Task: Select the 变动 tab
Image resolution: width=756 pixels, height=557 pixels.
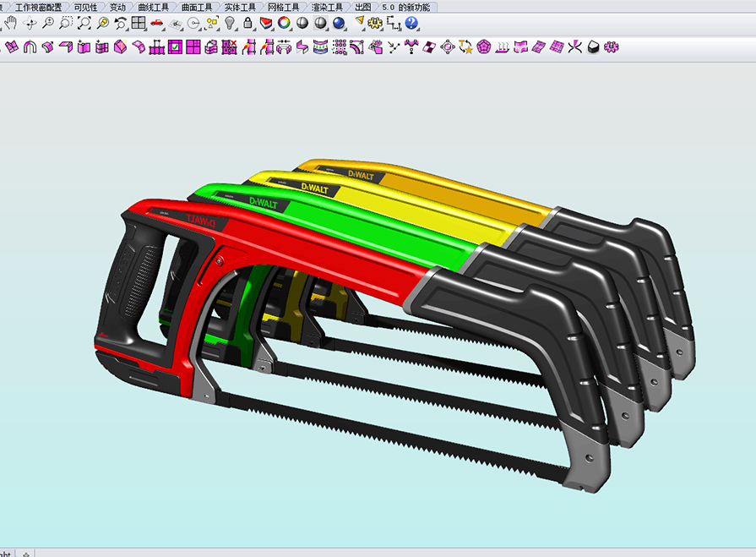Action: (117, 8)
